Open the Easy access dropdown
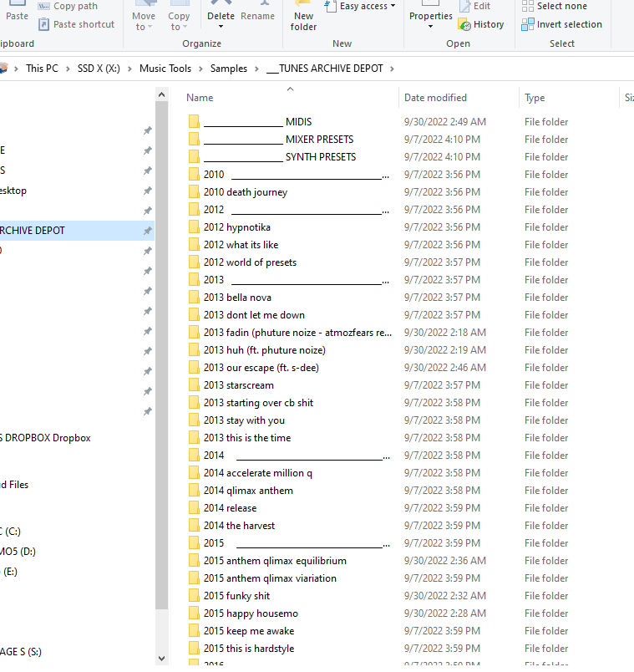Screen dimensions: 634x672 click(x=360, y=6)
